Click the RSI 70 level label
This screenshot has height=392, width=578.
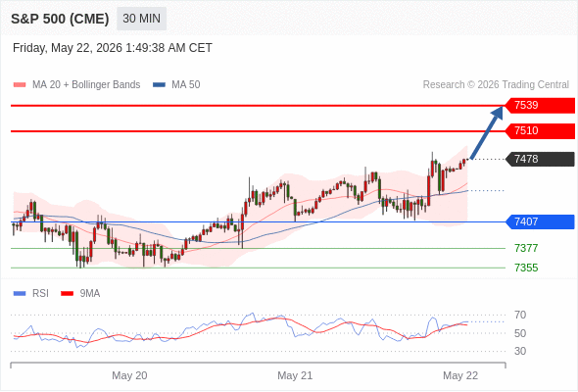pyautogui.click(x=520, y=315)
